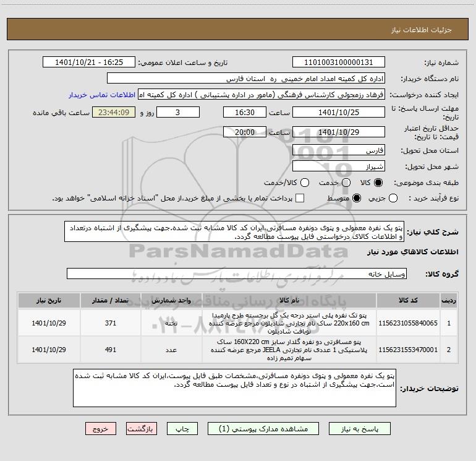The image size is (476, 461).
Task: Click product code 1156231055840065
Action: [x=408, y=323]
